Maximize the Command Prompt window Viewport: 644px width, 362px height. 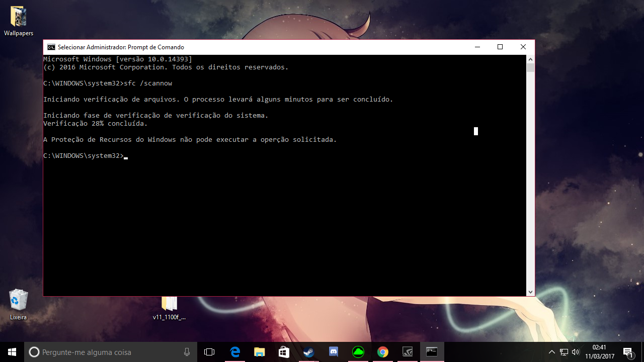[500, 47]
